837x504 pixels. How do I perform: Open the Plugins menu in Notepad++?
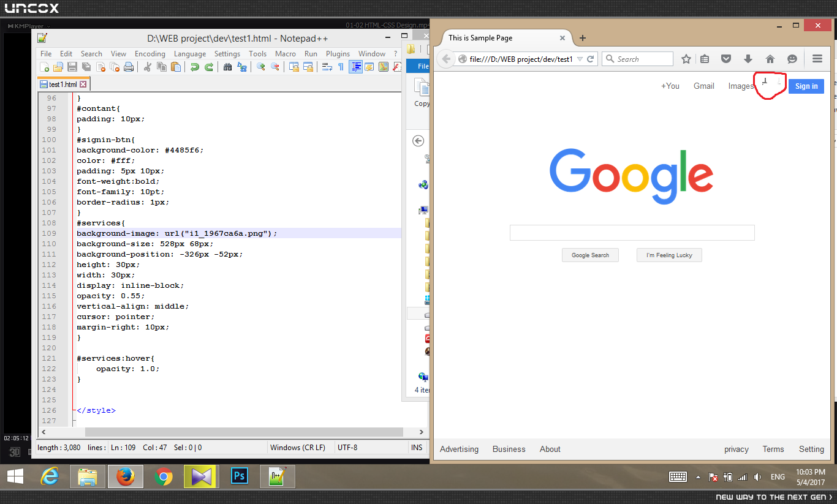click(x=338, y=54)
